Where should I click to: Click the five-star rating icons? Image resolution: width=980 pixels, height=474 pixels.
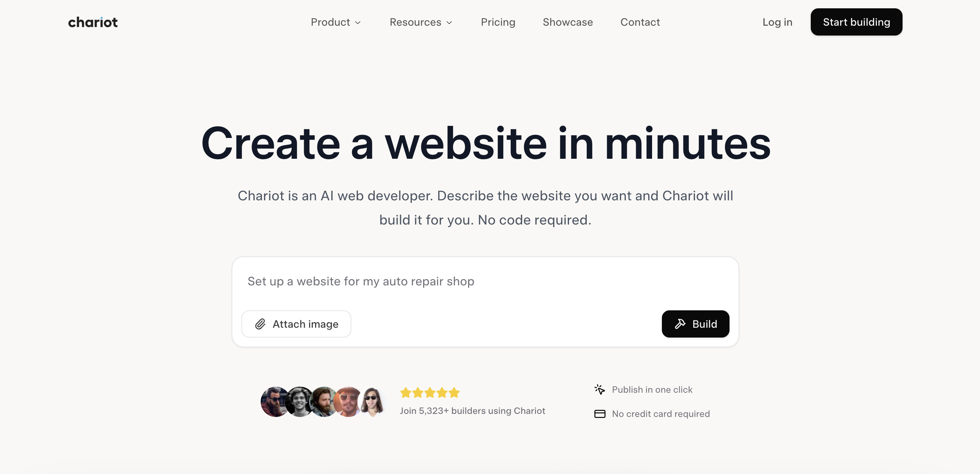click(430, 392)
